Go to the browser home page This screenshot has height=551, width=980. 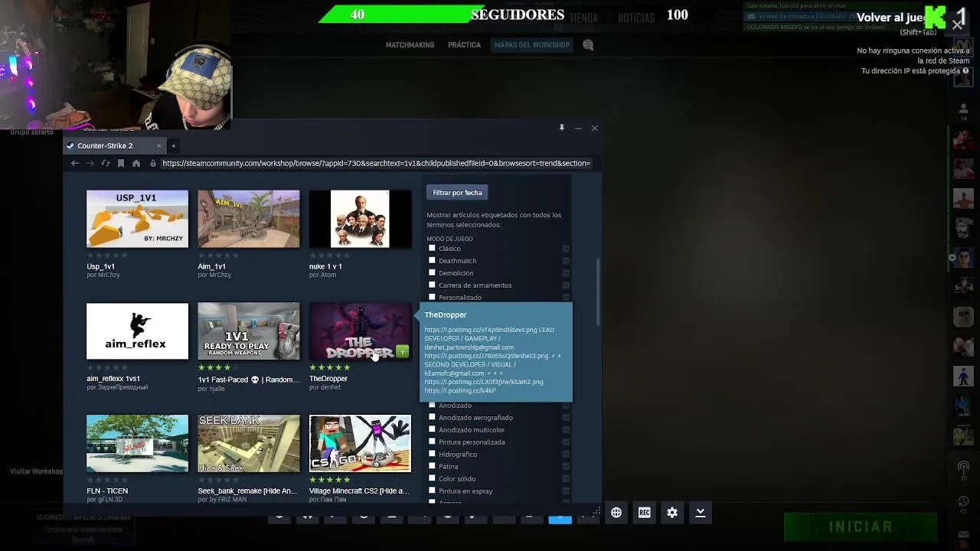(x=136, y=163)
